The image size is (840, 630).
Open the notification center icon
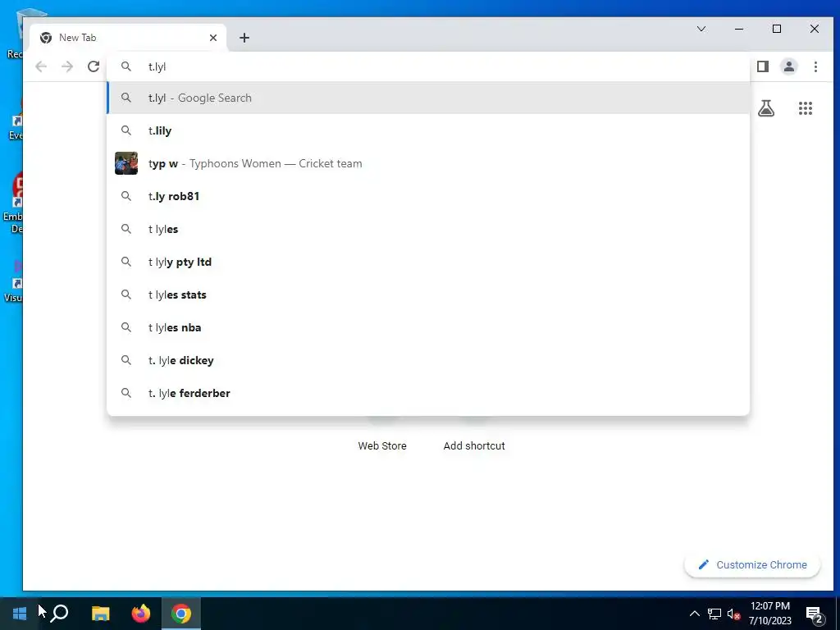click(815, 614)
